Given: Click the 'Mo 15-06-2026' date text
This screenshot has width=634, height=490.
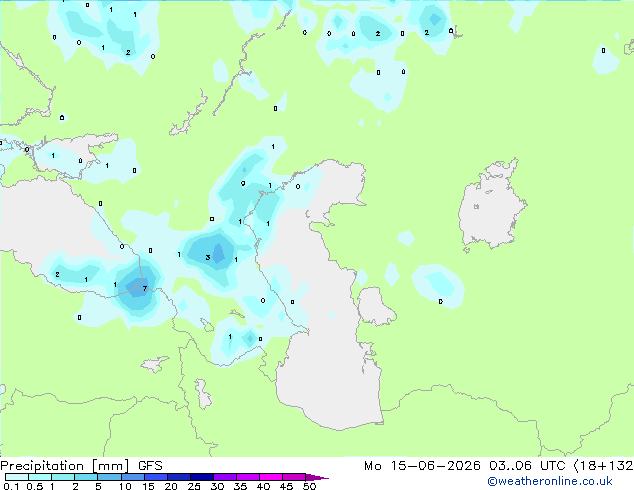Looking at the screenshot, I should tap(422, 466).
